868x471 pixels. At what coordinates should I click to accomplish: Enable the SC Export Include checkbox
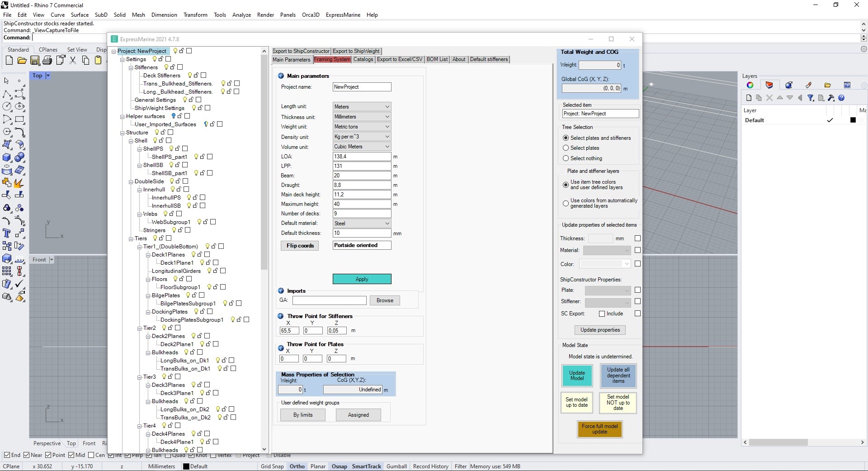(602, 314)
